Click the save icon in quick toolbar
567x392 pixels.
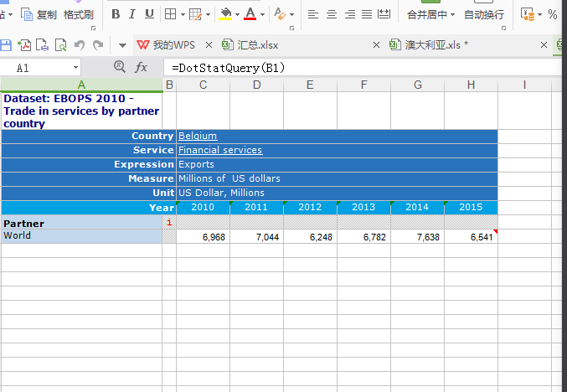tap(6, 44)
